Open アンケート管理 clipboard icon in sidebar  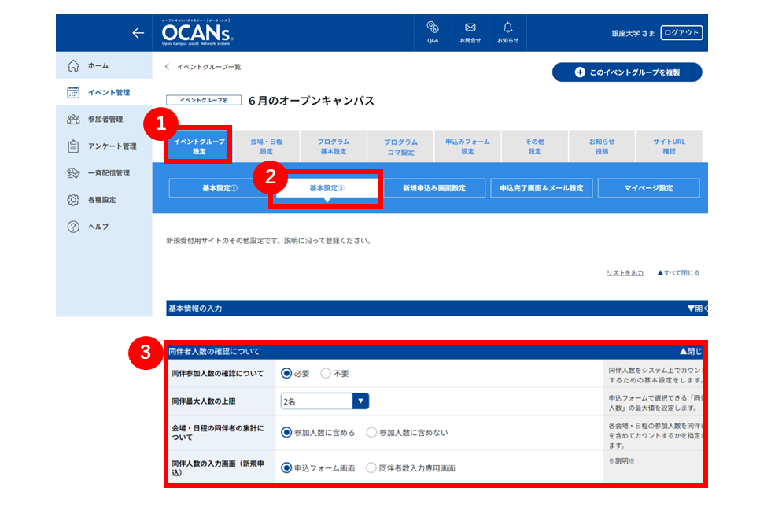pos(73,146)
